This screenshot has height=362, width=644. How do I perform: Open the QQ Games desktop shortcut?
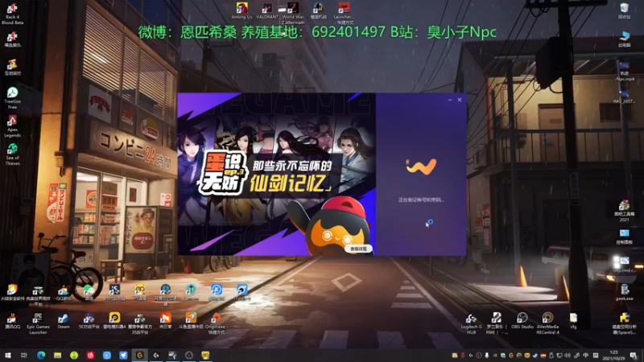[x=64, y=293]
